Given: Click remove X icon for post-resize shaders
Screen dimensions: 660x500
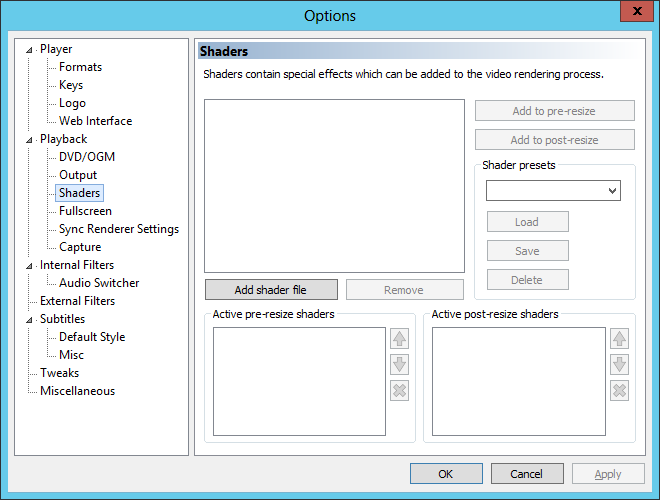Looking at the screenshot, I should coord(619,390).
